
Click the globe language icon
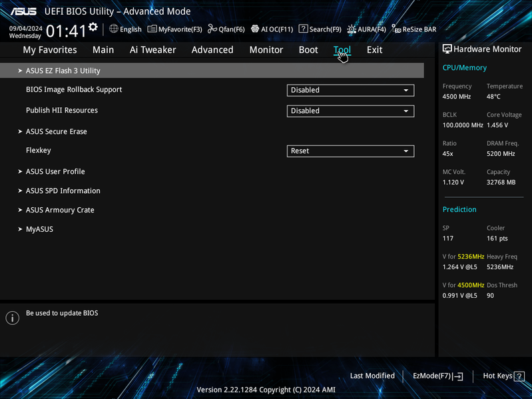pos(114,29)
